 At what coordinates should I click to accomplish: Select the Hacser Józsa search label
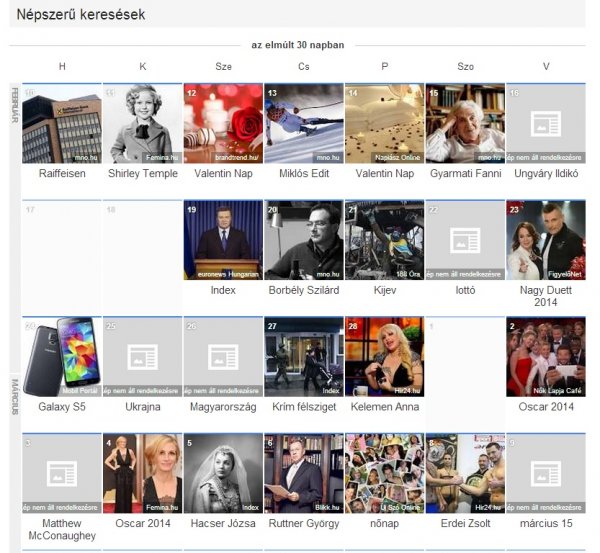[x=223, y=523]
